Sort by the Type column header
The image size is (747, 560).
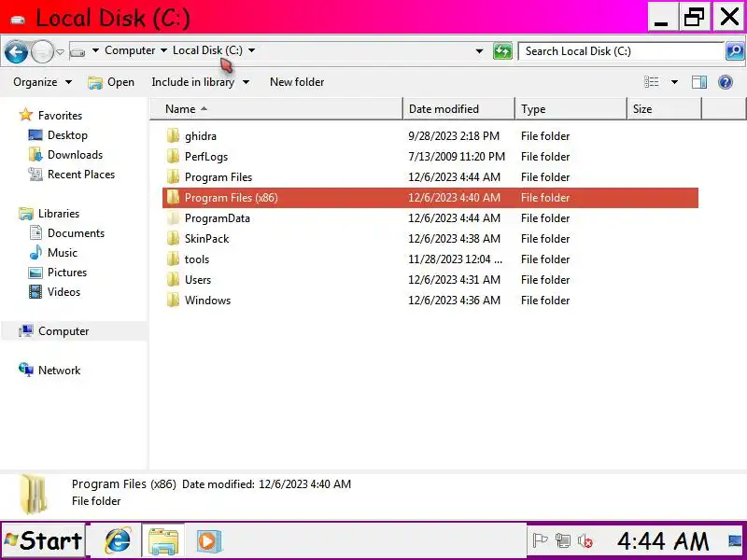coord(571,109)
